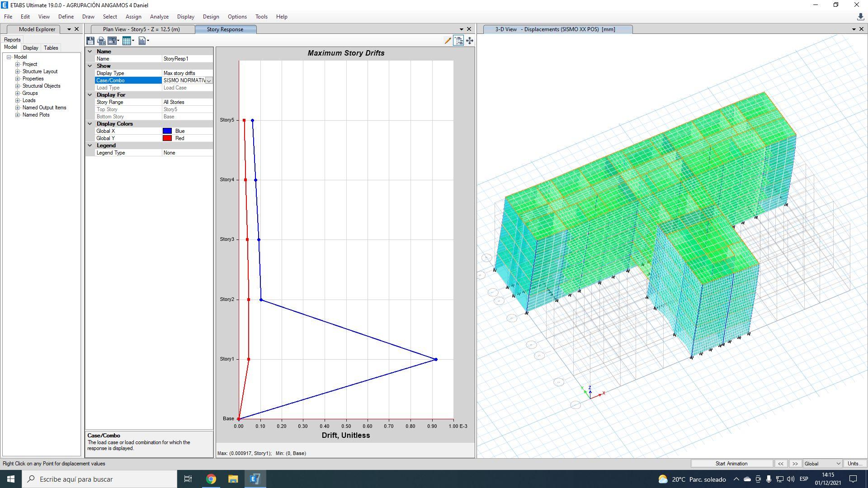868x488 pixels.
Task: Switch to Plan View Story5 tab
Action: pyautogui.click(x=141, y=29)
